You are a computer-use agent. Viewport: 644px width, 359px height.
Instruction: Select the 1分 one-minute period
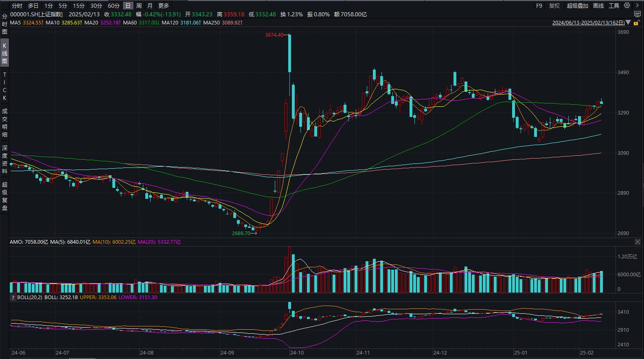tap(49, 6)
